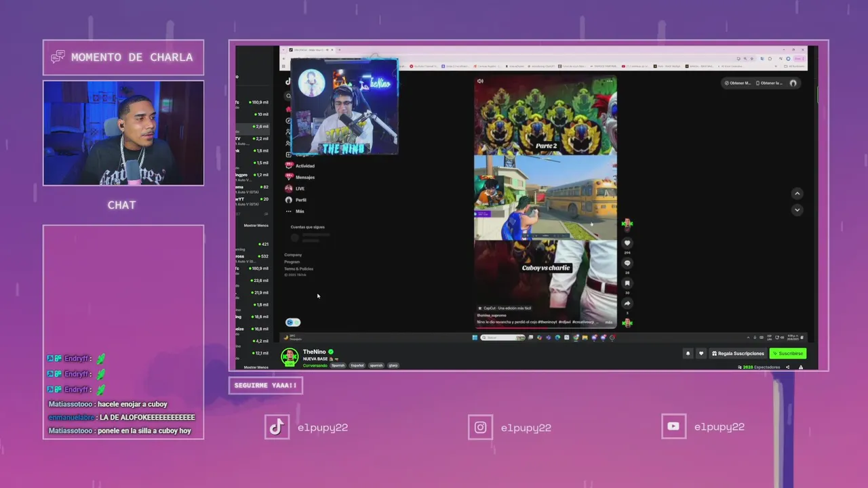Open Mensajes in the TikTok sidebar
The height and width of the screenshot is (488, 868).
300,178
